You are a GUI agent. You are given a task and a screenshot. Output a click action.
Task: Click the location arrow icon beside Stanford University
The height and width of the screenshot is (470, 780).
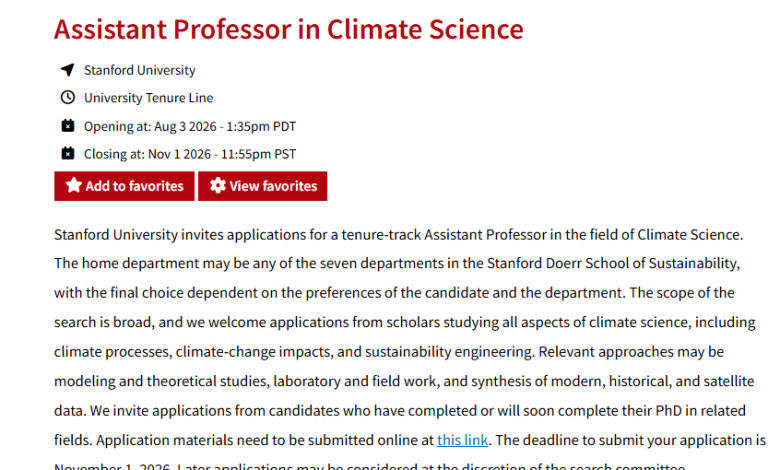(x=68, y=70)
